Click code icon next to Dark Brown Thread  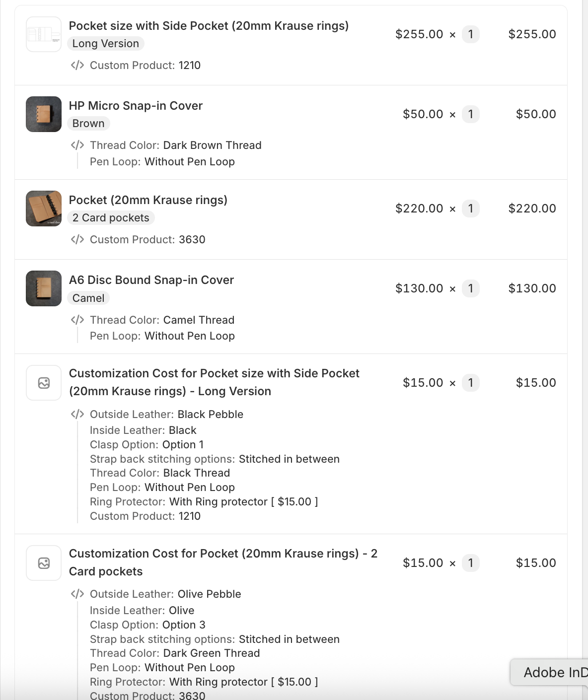77,145
